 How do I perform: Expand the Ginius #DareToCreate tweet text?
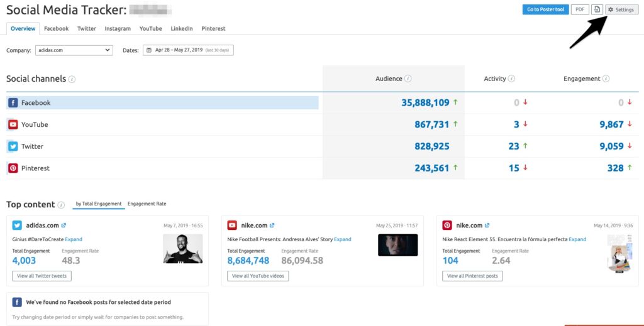(74, 239)
